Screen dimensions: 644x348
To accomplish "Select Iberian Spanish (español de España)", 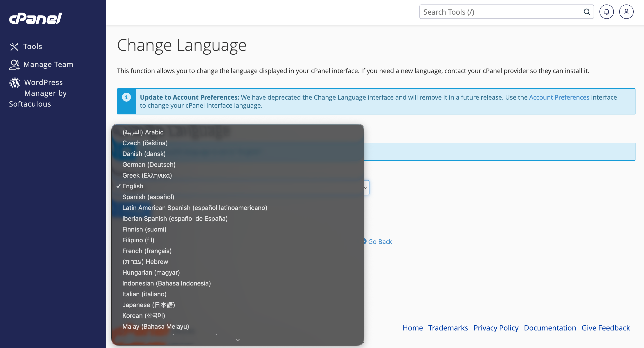I will (x=237, y=219).
